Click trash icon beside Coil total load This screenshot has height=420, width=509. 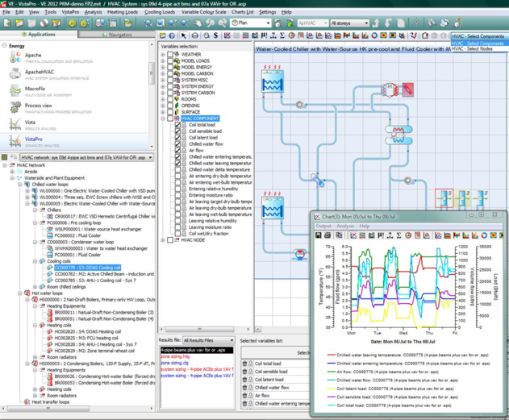click(246, 364)
